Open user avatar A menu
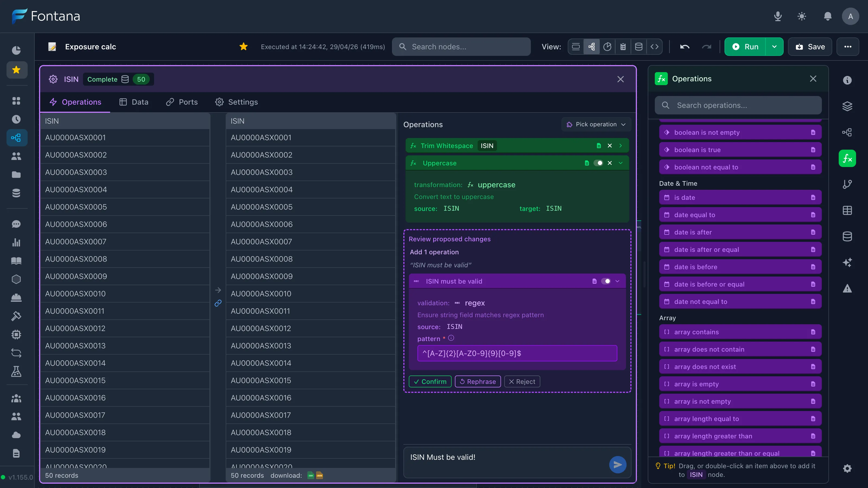Screen dimensions: 868x488 (x=850, y=16)
